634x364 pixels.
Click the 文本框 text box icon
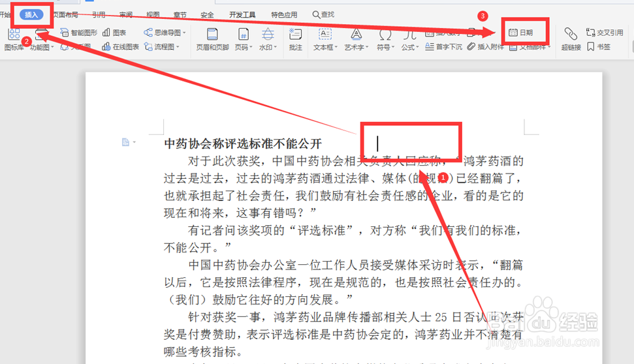pyautogui.click(x=325, y=35)
